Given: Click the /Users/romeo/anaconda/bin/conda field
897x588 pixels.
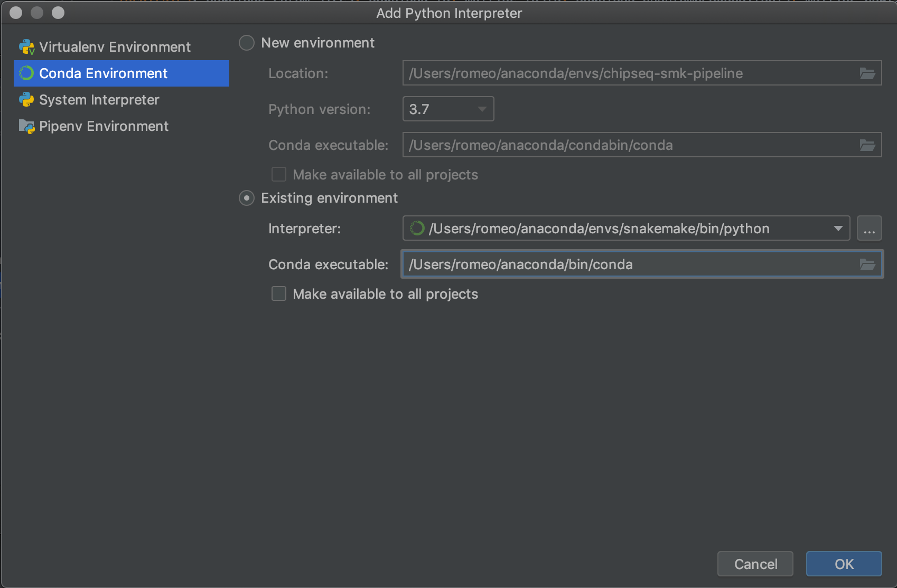Looking at the screenshot, I should (642, 264).
